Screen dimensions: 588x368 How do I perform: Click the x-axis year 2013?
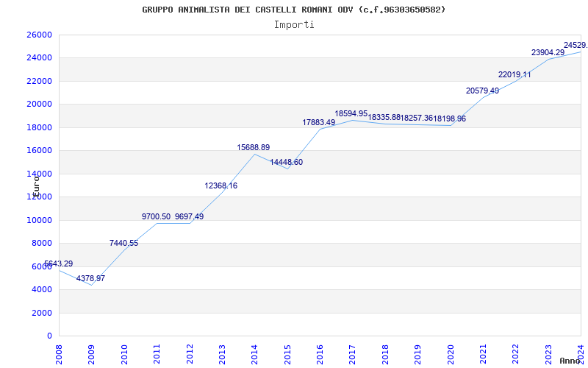(x=222, y=355)
